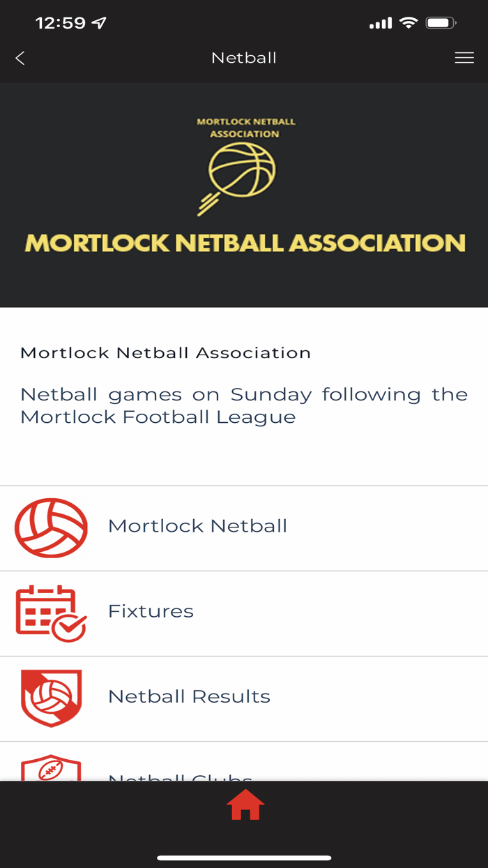This screenshot has width=488, height=868.
Task: Tap the Netball Clubs shield icon
Action: coord(50,771)
